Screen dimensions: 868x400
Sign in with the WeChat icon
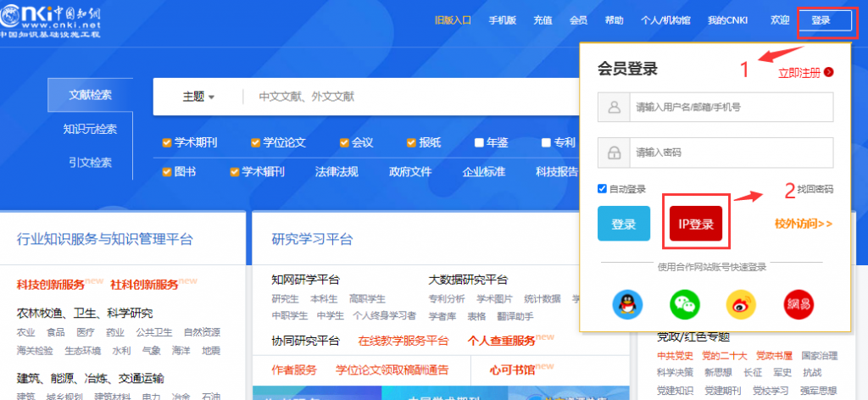tap(685, 304)
